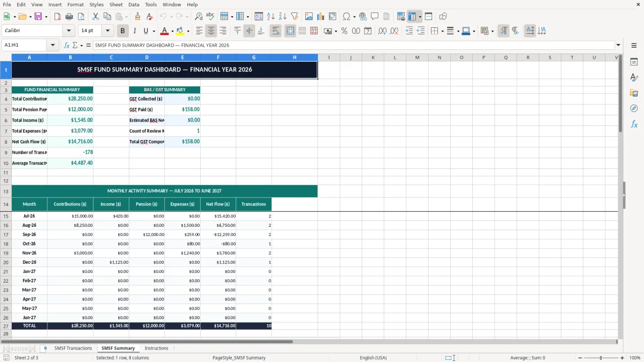This screenshot has height=362, width=644.
Task: Open the Data menu
Action: click(x=134, y=4)
